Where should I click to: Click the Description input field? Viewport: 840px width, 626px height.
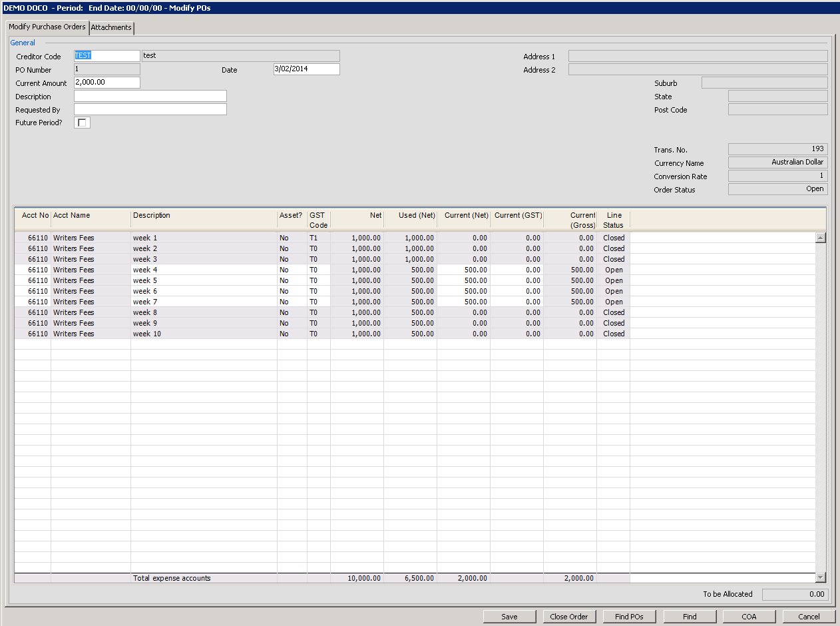150,96
